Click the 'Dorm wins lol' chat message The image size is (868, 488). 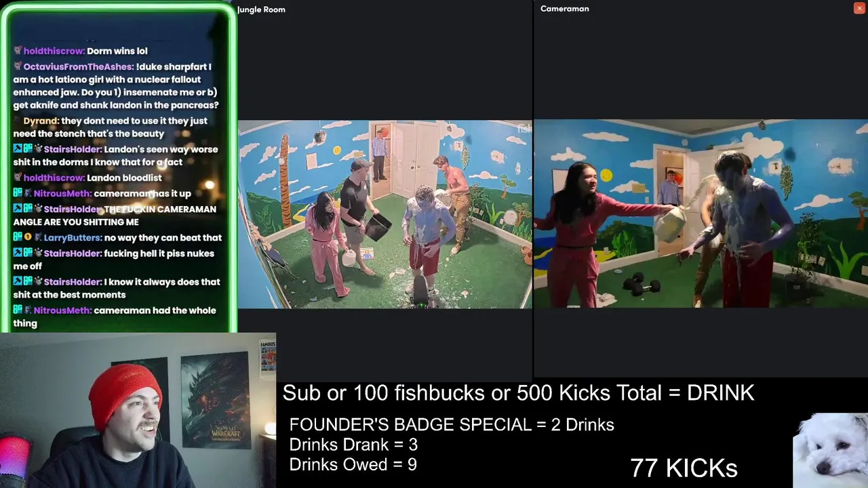[x=117, y=51]
